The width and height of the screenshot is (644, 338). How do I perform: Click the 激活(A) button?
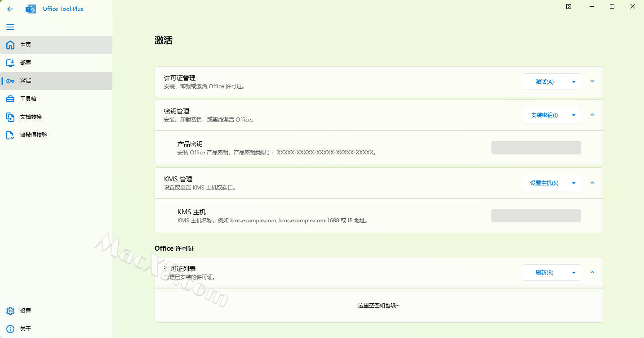544,82
